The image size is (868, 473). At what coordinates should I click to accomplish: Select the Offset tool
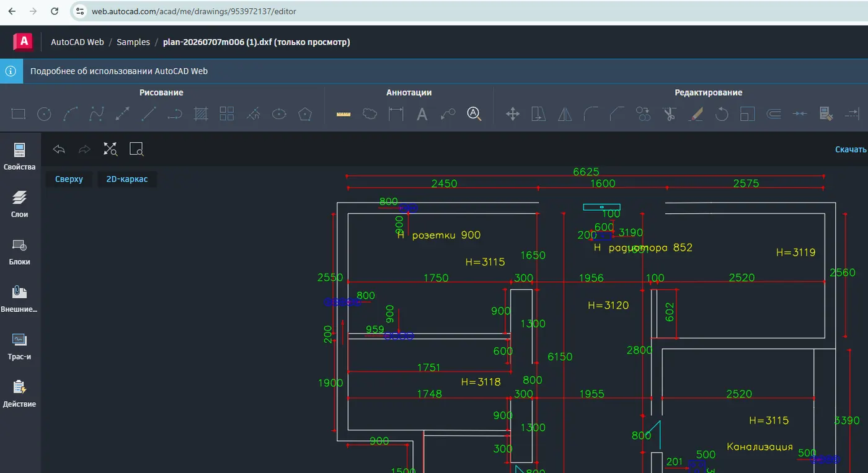click(774, 113)
